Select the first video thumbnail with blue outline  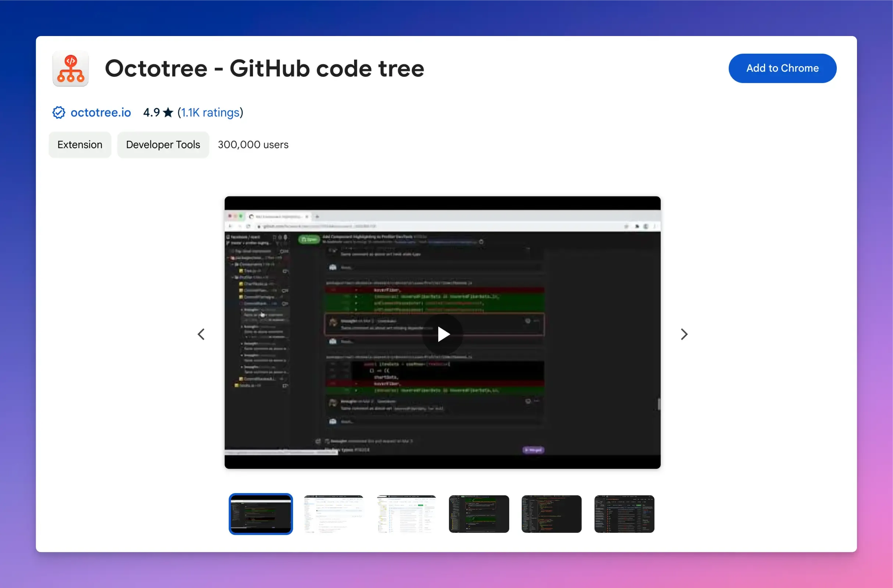tap(261, 514)
